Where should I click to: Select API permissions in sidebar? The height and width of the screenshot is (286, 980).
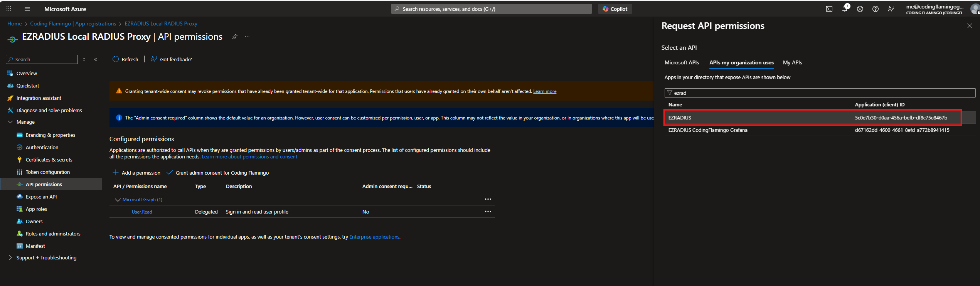(51, 184)
